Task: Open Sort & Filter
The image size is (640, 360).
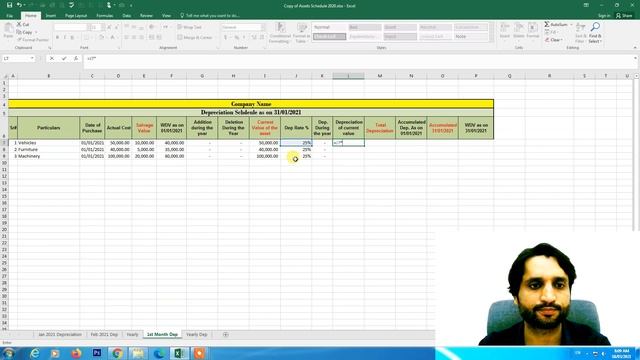Action: 580,32
